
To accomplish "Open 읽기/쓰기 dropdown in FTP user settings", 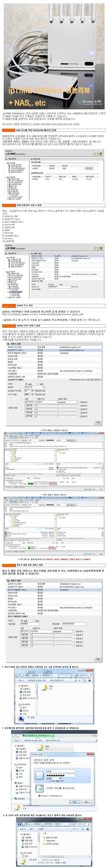I will [31, 402].
